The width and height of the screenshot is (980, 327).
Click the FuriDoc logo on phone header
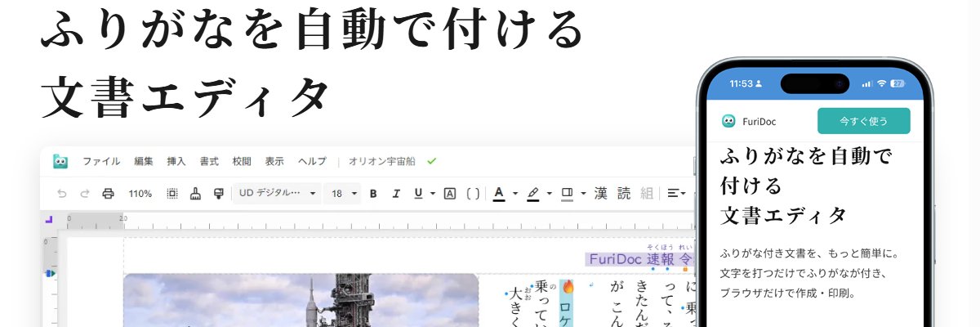[x=728, y=121]
